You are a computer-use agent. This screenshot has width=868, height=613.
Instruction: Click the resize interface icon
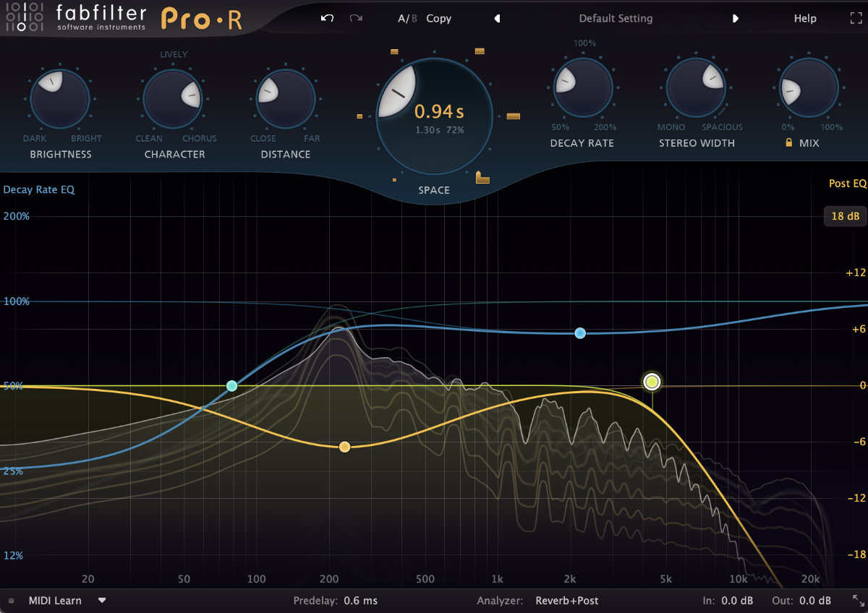[858, 601]
